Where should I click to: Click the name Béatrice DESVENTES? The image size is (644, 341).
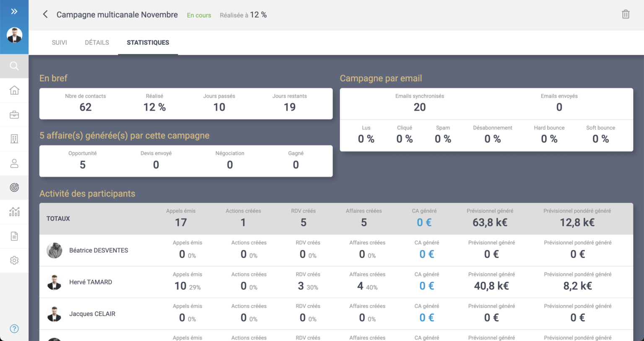(99, 251)
